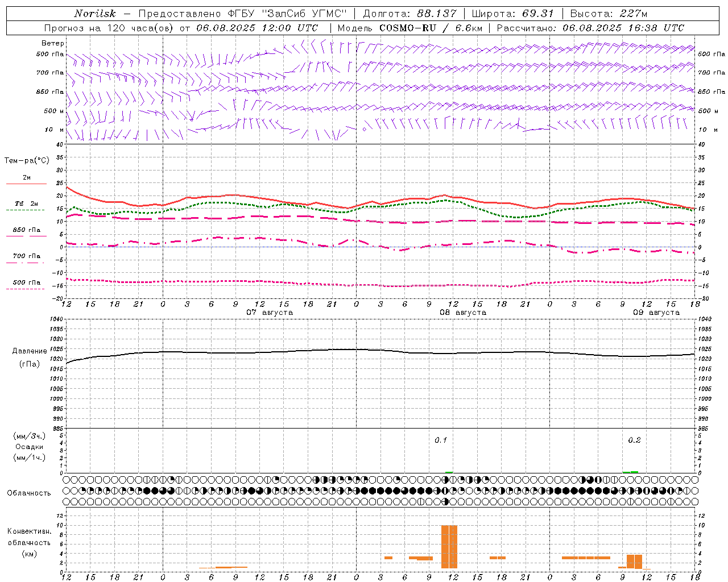Click the (мм/1ч.) precipitation unit label
This screenshot has height=582, width=728.
30,458
